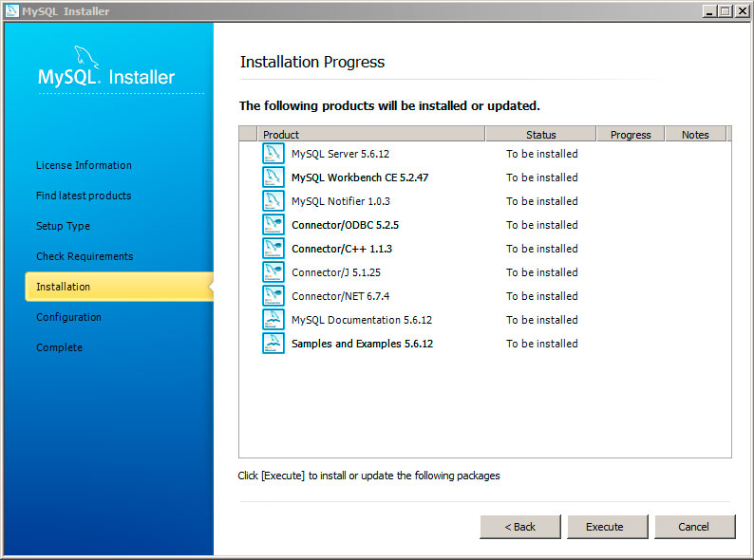Click the MySQL Notifier 1.0.3 icon
The width and height of the screenshot is (754, 560).
click(x=273, y=201)
